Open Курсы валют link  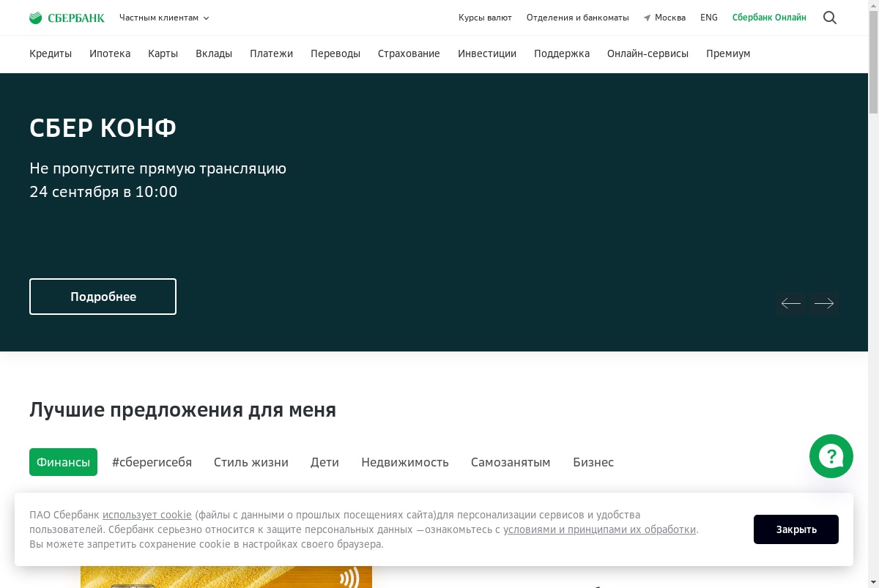click(x=485, y=18)
